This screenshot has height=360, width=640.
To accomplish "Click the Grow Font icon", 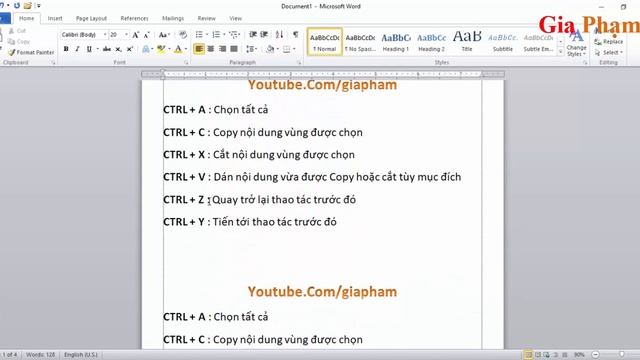I will click(136, 35).
